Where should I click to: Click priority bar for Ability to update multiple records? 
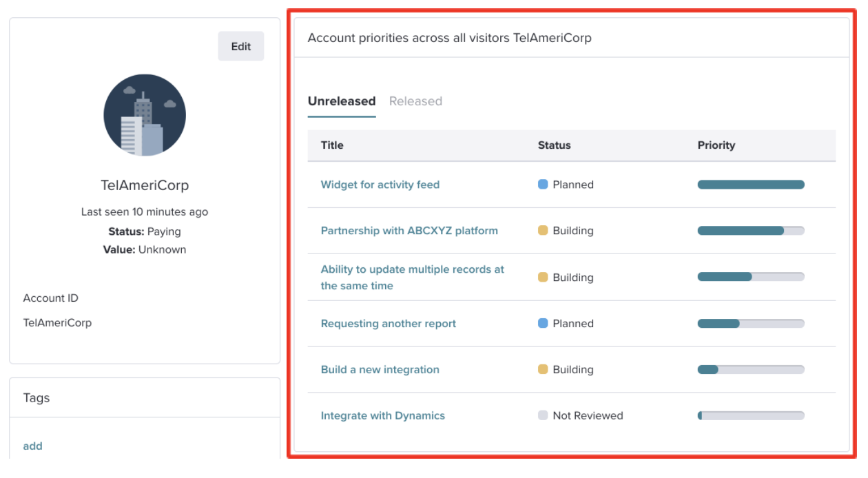[x=751, y=277]
